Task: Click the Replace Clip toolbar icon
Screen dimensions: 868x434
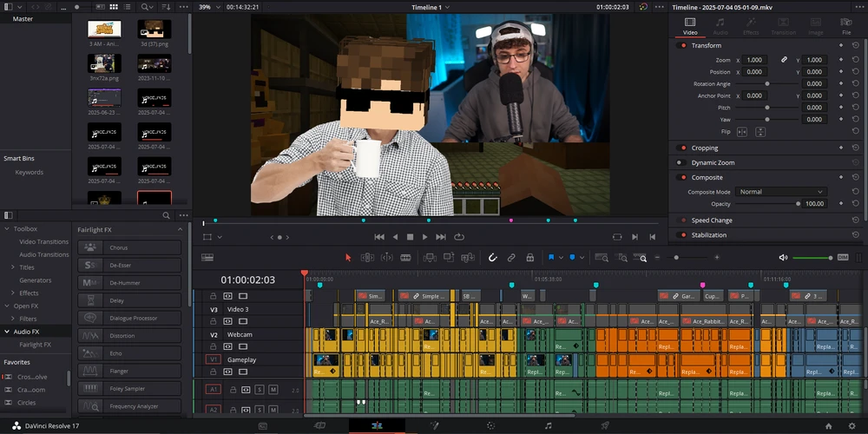Action: coord(468,258)
